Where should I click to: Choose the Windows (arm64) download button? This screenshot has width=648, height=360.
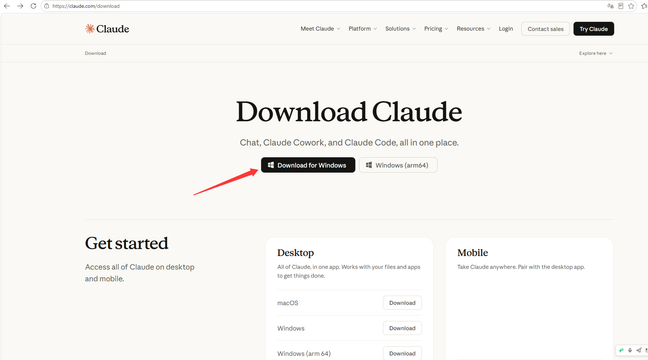pos(398,165)
